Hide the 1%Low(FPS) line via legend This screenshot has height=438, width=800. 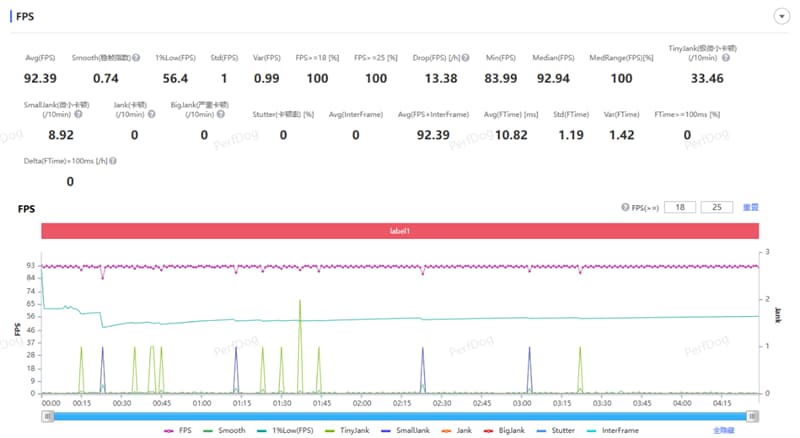(285, 430)
